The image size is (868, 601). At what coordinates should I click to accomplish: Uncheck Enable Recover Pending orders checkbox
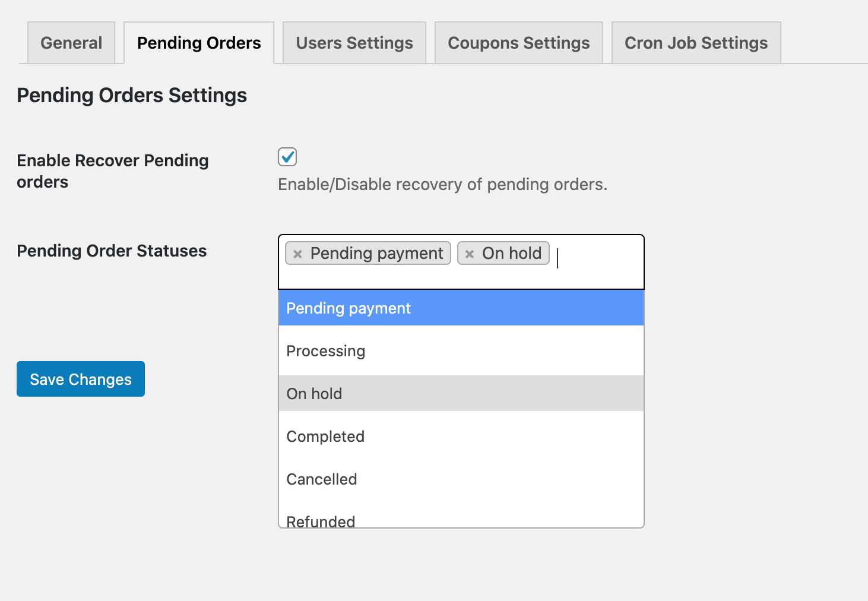287,157
